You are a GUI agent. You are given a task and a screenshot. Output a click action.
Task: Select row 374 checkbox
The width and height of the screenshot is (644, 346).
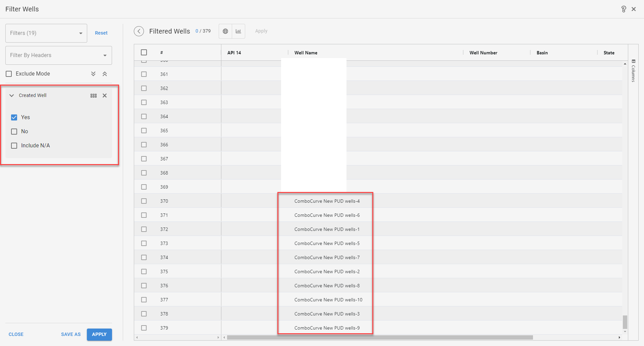[144, 257]
